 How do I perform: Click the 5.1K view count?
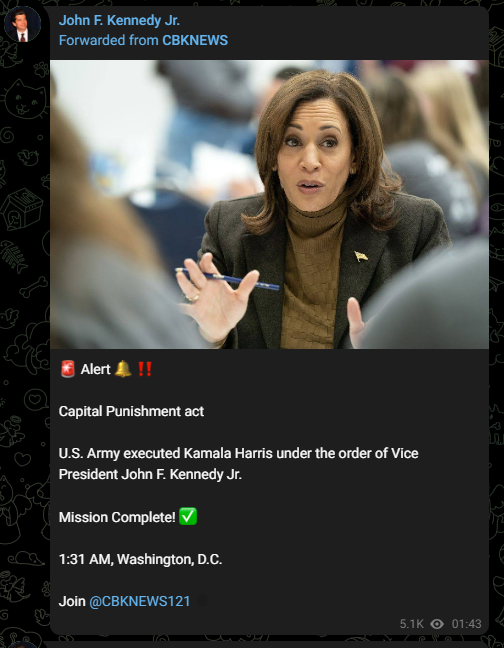[x=411, y=624]
